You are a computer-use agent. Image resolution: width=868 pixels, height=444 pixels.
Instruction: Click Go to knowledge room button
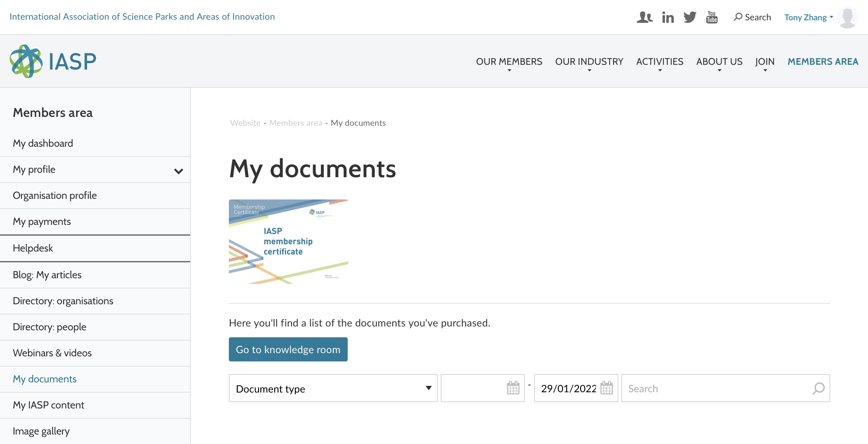[x=288, y=349]
